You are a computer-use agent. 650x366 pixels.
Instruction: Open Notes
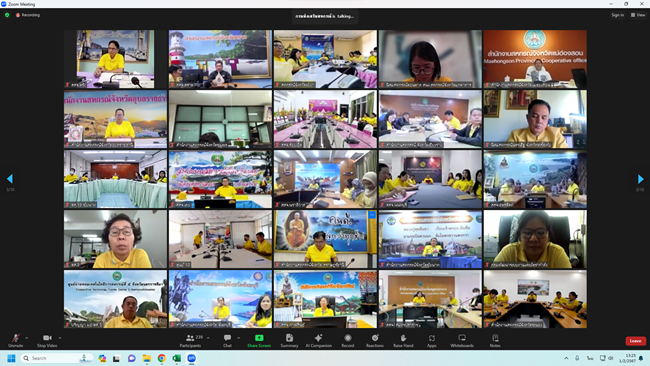click(x=495, y=340)
